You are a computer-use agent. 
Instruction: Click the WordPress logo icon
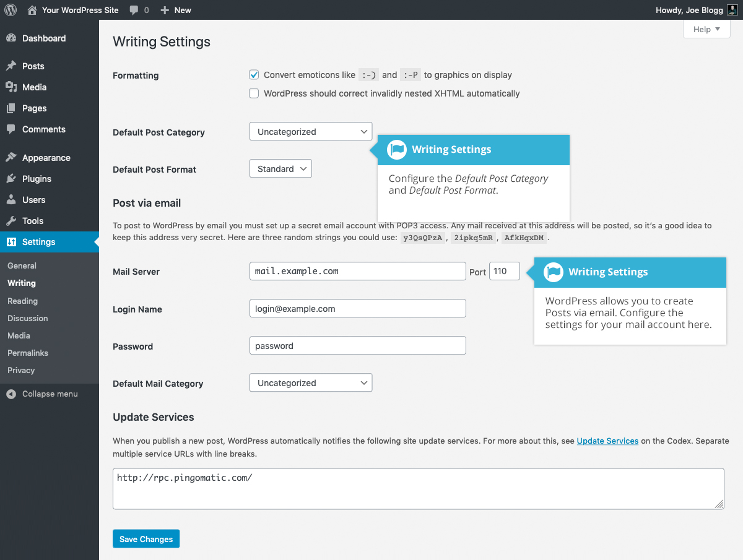(x=11, y=10)
